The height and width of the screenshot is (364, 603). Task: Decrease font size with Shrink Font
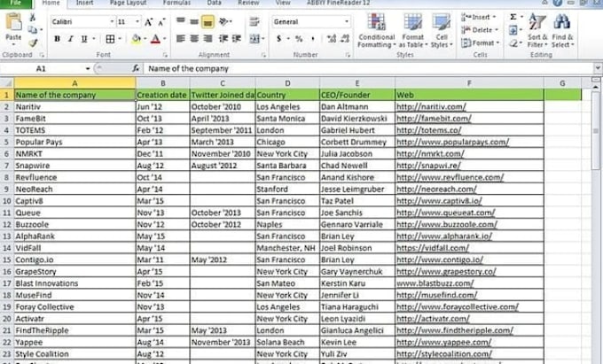tap(161, 22)
